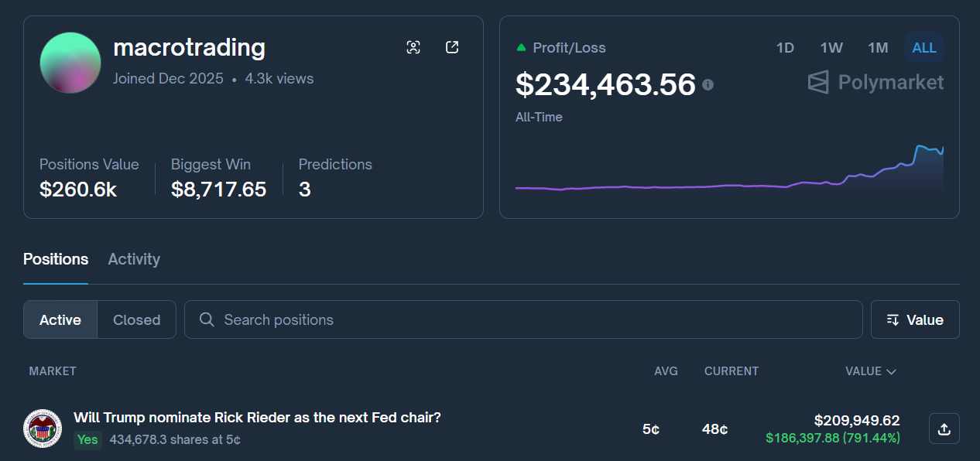Viewport: 980px width, 461px height.
Task: Sort by the VALUE column header
Action: point(870,371)
